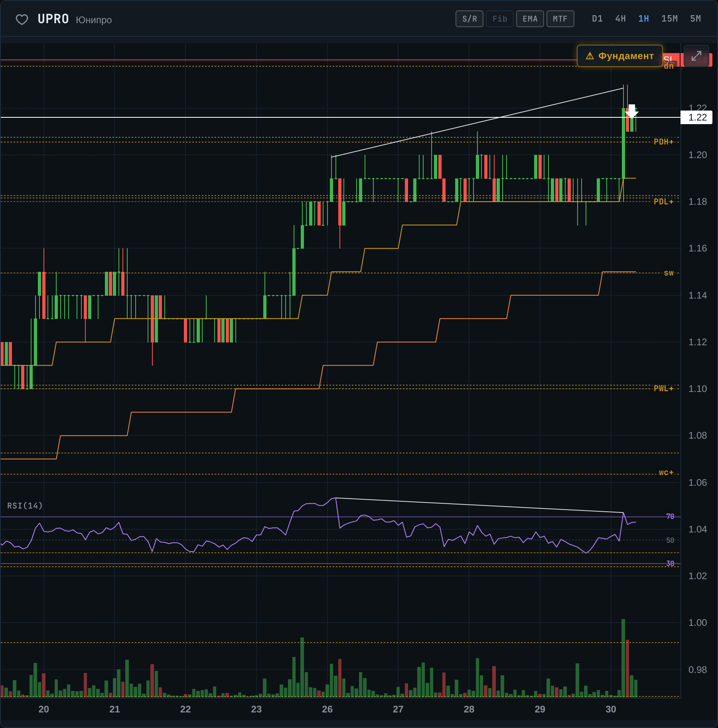Image resolution: width=718 pixels, height=728 pixels.
Task: Switch to the 5M timeframe
Action: pos(696,19)
